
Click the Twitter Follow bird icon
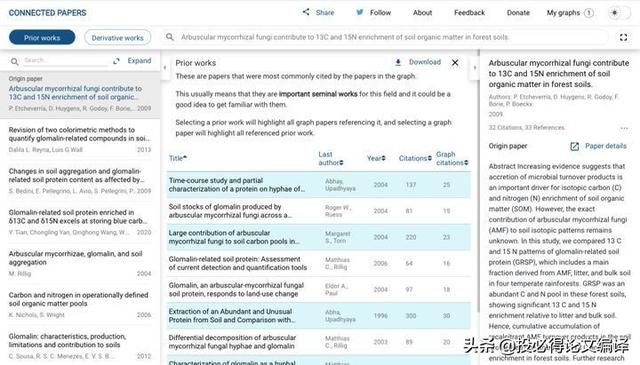[360, 12]
